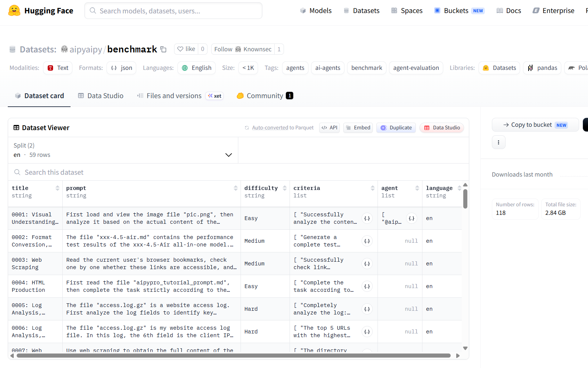The width and height of the screenshot is (588, 368).
Task: Focus the Search models, datasets, users field
Action: click(x=173, y=11)
